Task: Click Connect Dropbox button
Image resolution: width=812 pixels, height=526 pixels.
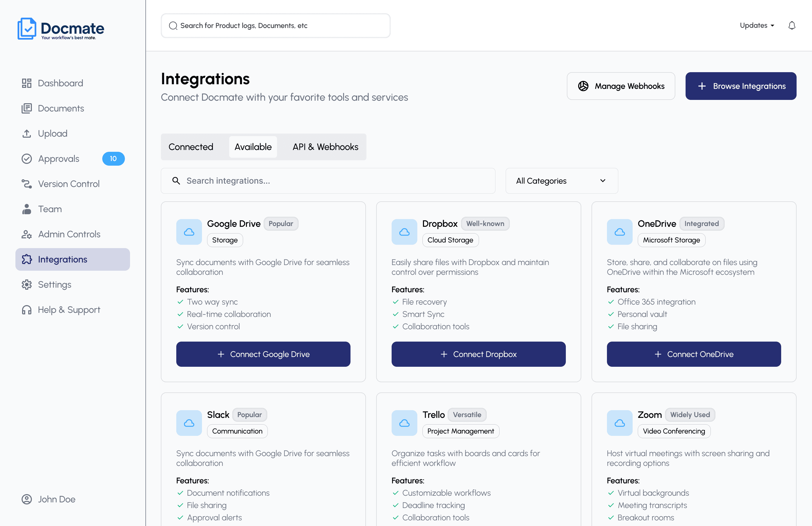Action: [478, 354]
